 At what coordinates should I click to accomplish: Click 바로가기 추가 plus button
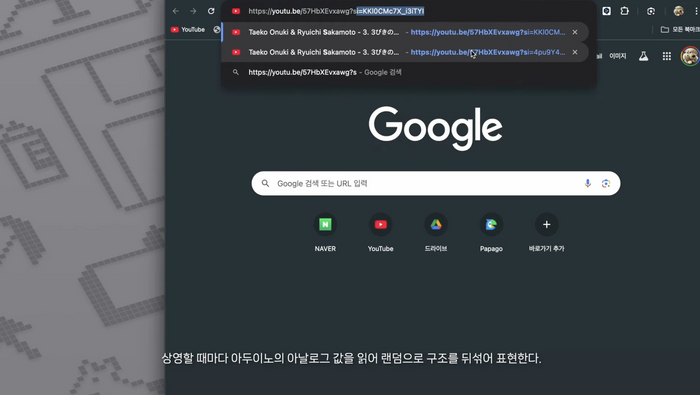tap(546, 225)
